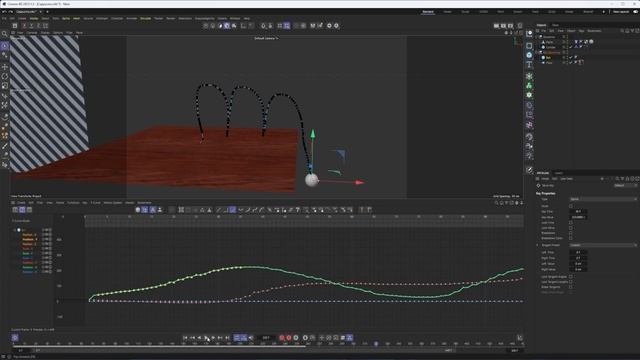Collapse the Tangent Preset section arrow
This screenshot has width=640, height=360.
coord(538,245)
